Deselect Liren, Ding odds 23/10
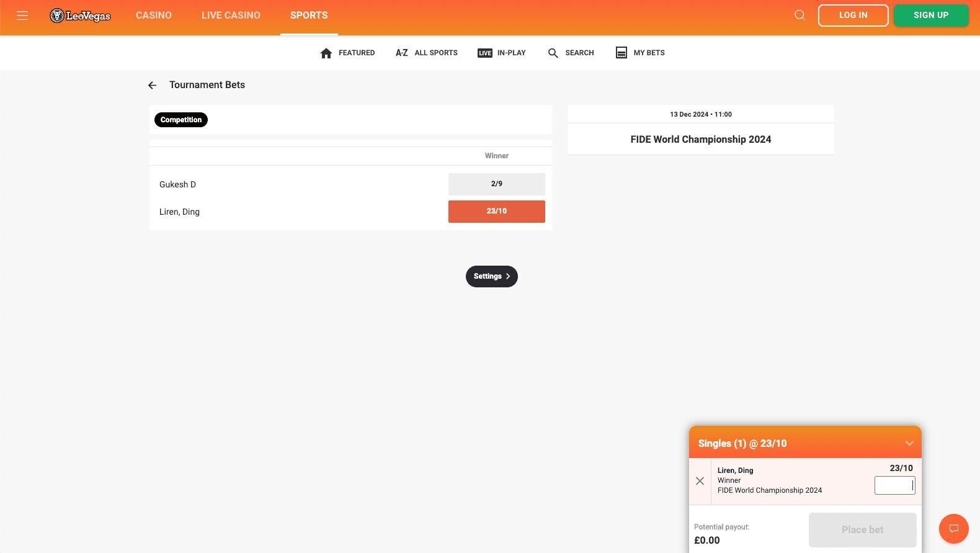This screenshot has height=553, width=980. [x=497, y=212]
